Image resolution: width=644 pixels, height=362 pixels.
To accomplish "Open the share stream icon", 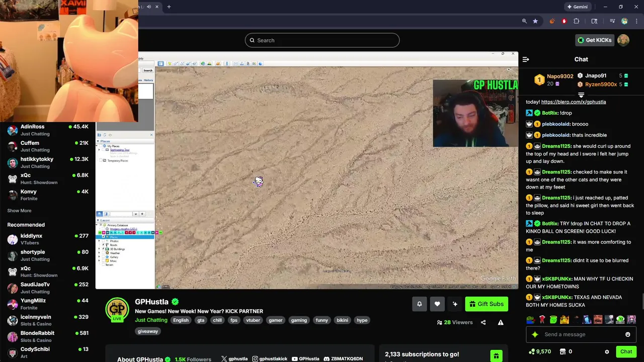I will 483,322.
